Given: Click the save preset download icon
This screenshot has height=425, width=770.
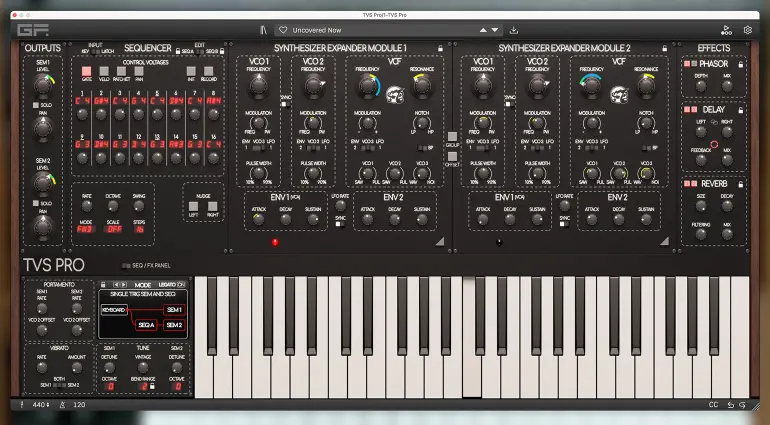Looking at the screenshot, I should 514,30.
